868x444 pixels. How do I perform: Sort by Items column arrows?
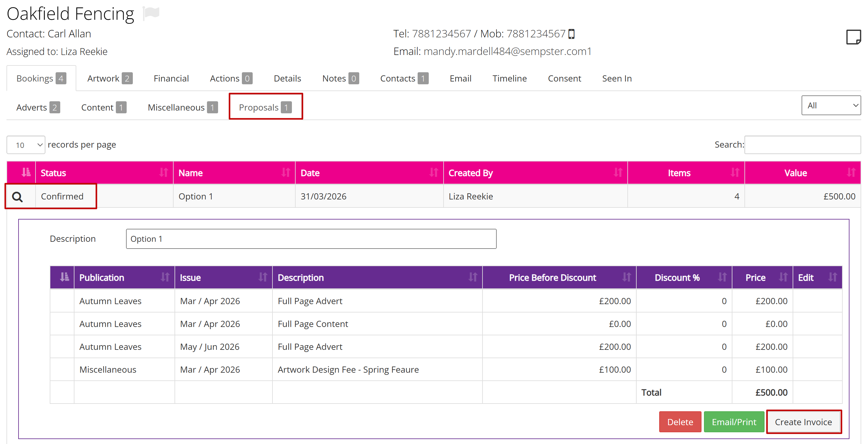pos(735,173)
